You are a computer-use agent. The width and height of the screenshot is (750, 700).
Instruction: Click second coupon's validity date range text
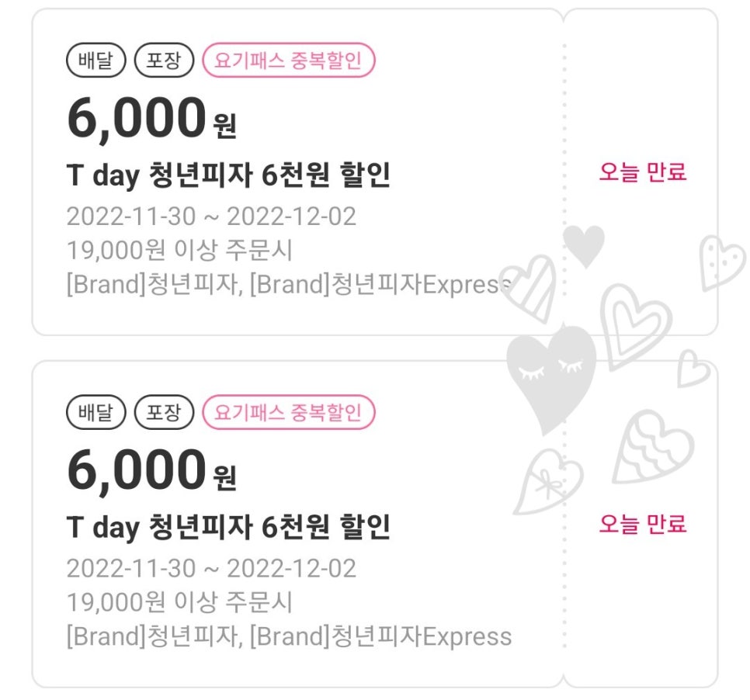pyautogui.click(x=211, y=569)
